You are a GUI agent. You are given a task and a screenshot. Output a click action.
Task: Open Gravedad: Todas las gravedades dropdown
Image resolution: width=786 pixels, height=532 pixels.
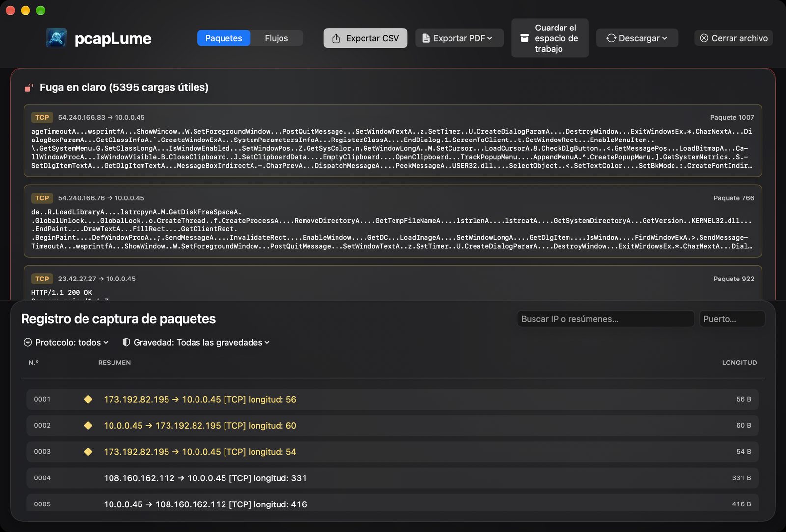(x=196, y=342)
